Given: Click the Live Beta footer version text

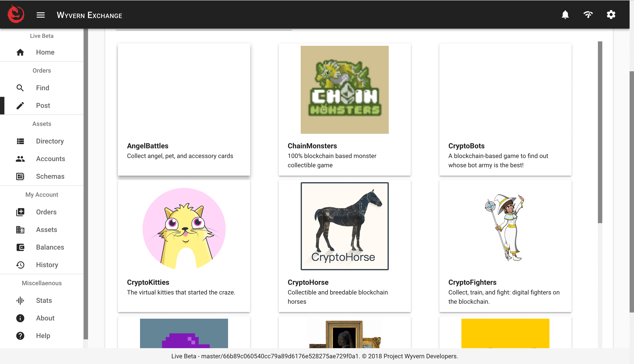Looking at the screenshot, I should 315,356.
